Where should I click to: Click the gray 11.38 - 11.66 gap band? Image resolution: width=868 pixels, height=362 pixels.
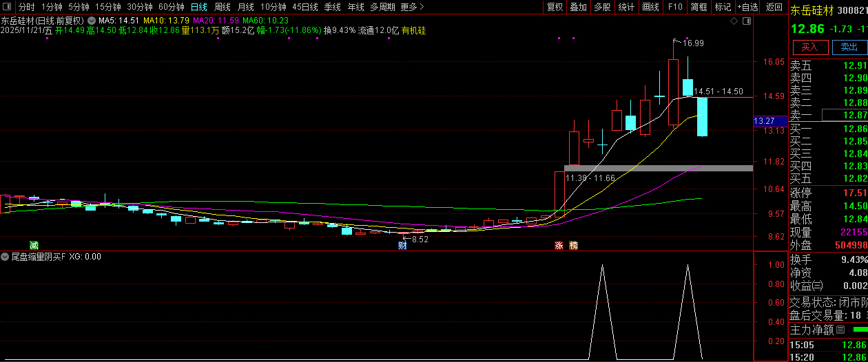pyautogui.click(x=658, y=168)
